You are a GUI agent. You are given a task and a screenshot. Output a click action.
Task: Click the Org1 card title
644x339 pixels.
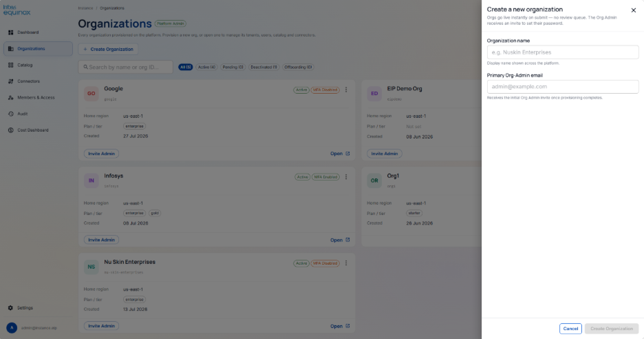pos(393,176)
